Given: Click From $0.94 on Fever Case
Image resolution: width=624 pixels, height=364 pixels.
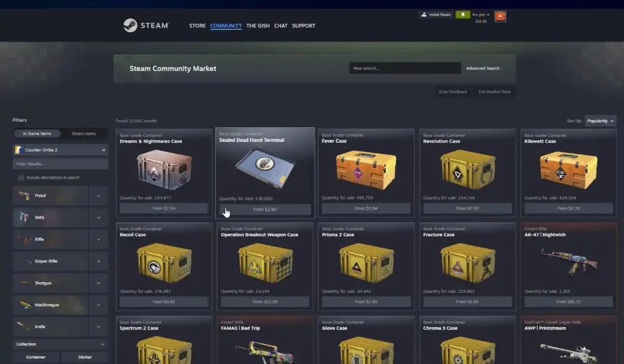Looking at the screenshot, I should pos(367,208).
